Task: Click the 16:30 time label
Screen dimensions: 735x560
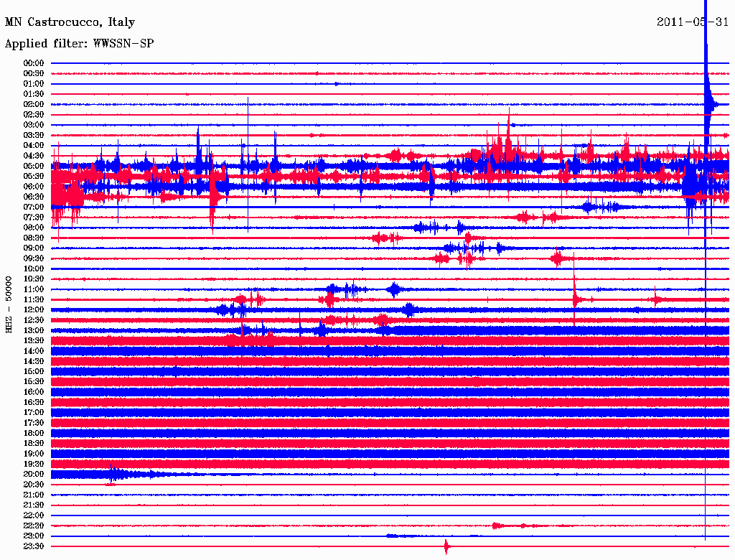Action: 34,403
